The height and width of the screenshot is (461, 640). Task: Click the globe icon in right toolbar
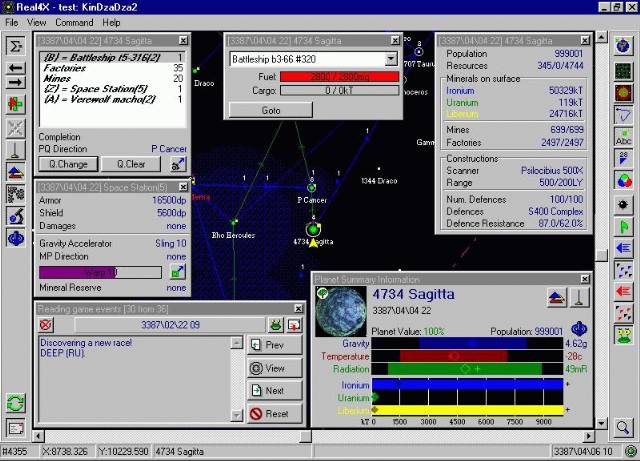(623, 46)
